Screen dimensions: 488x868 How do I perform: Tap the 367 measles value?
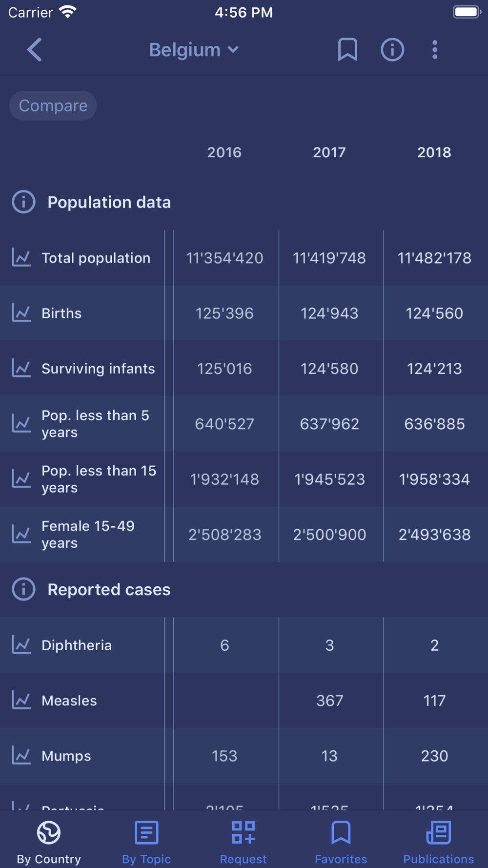point(329,701)
